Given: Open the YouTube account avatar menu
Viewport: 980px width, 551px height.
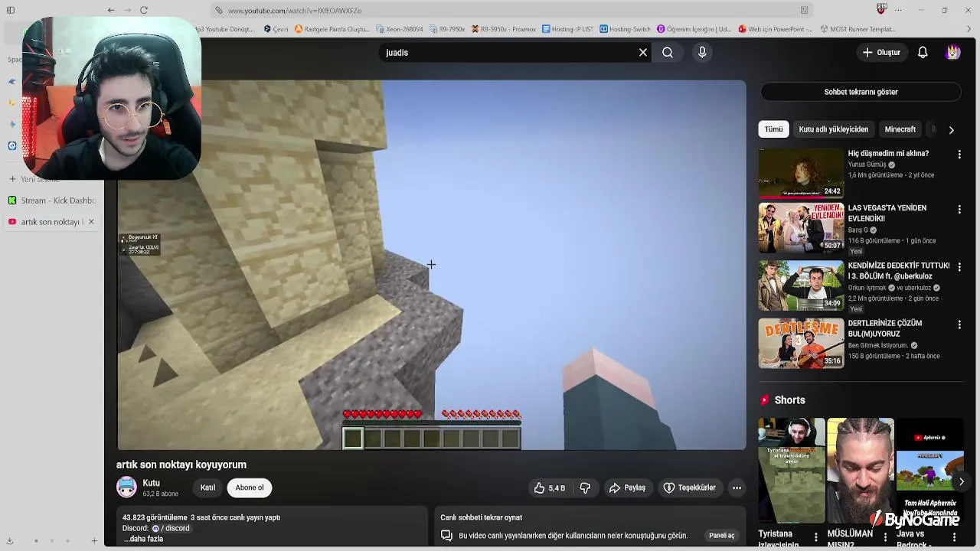Looking at the screenshot, I should pyautogui.click(x=953, y=52).
